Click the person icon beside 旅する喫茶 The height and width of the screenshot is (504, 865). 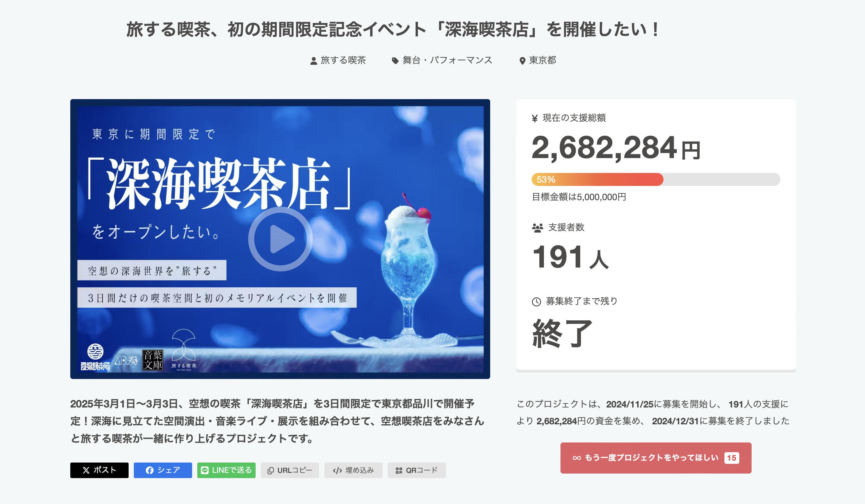pos(313,61)
